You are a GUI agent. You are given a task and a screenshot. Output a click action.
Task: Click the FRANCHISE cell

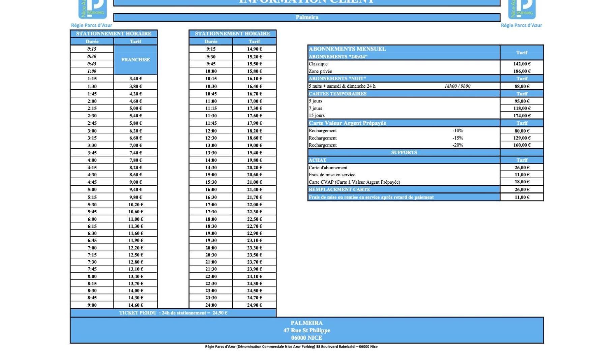[136, 60]
